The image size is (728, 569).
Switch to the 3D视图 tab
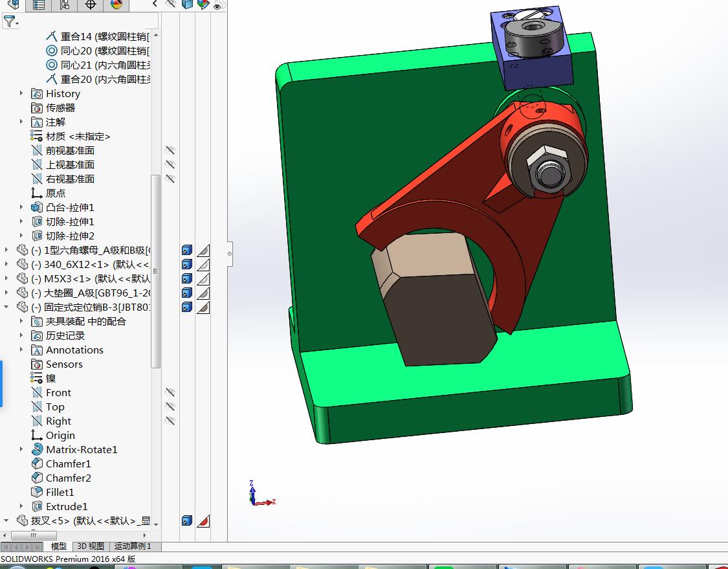click(91, 546)
